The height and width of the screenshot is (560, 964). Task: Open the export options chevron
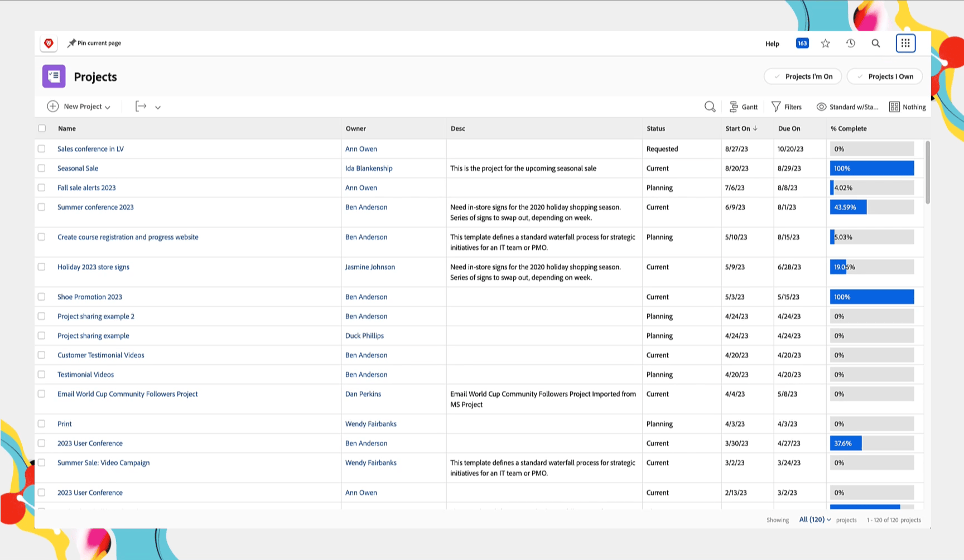point(158,107)
